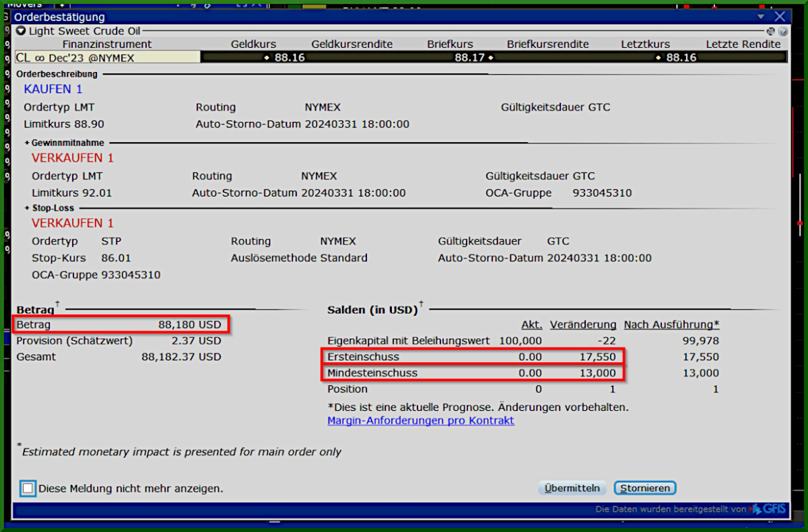808x532 pixels.
Task: Click the Akt. column header
Action: [531, 325]
